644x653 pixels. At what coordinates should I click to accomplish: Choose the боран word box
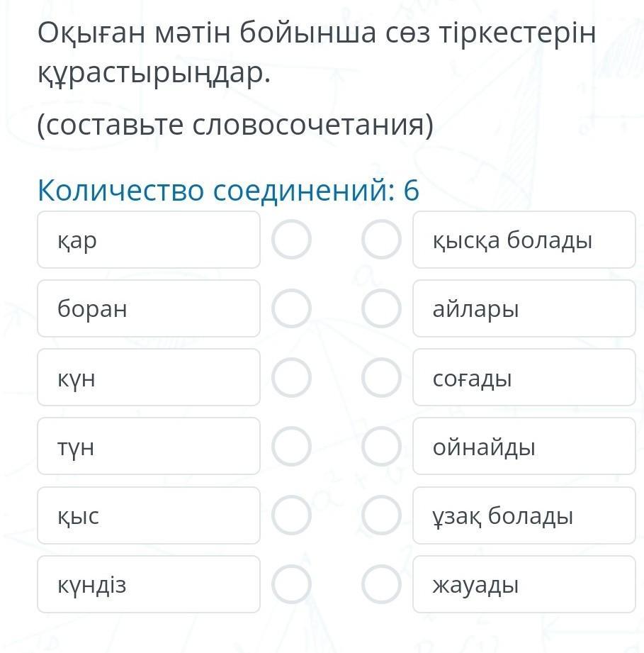[x=149, y=309]
